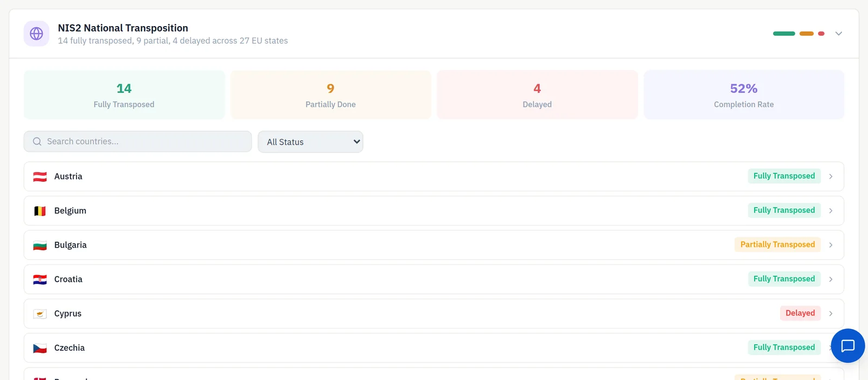868x380 pixels.
Task: Click the Austria country name
Action: point(68,176)
